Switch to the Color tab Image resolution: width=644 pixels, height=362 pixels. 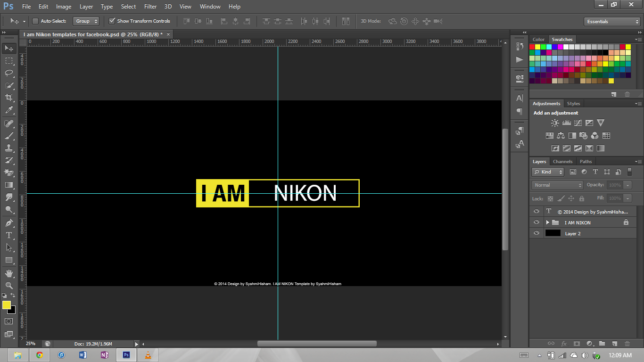coord(538,40)
